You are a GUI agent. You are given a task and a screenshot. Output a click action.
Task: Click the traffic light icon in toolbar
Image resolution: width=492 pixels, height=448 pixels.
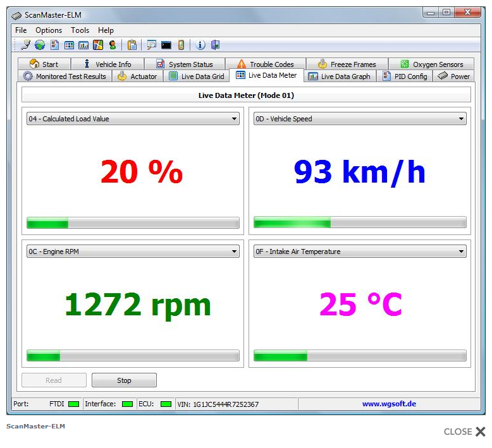tap(113, 45)
